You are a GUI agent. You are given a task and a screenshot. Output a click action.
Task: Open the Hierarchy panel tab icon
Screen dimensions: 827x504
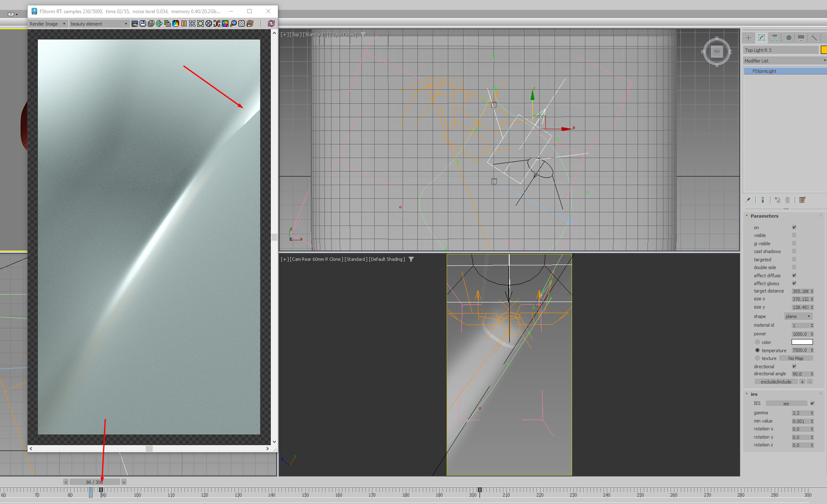[x=775, y=38]
